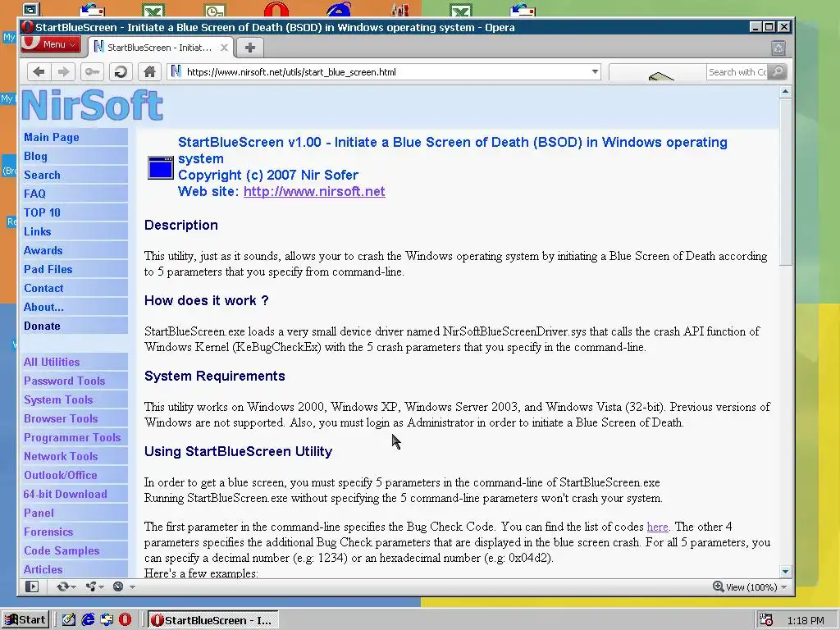Viewport: 840px width, 630px height.
Task: Open the http://www.nirsoft.net link
Action: click(x=314, y=191)
